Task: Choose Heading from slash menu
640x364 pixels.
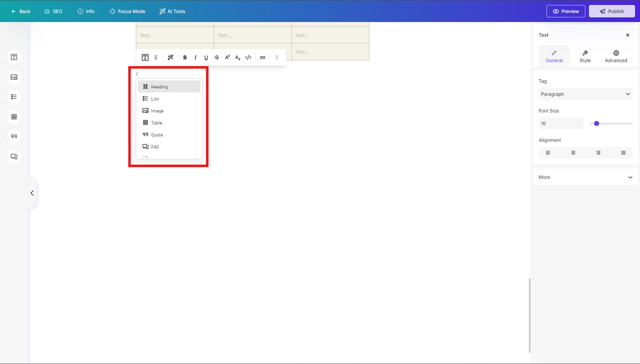Action: click(x=169, y=87)
